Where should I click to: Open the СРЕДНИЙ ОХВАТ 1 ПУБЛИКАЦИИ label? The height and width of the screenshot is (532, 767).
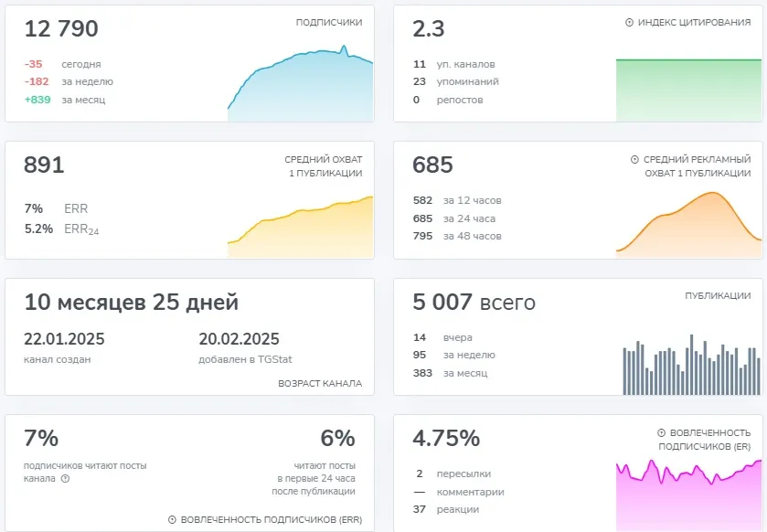coord(324,166)
